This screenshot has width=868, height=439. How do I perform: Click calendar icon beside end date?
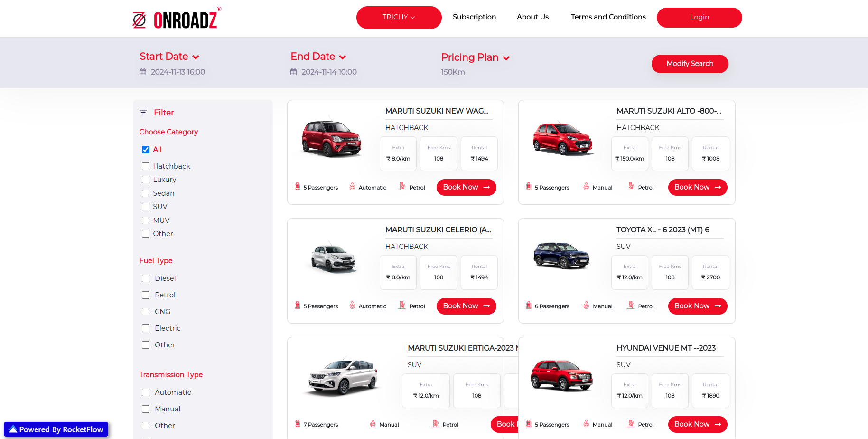[x=293, y=72]
